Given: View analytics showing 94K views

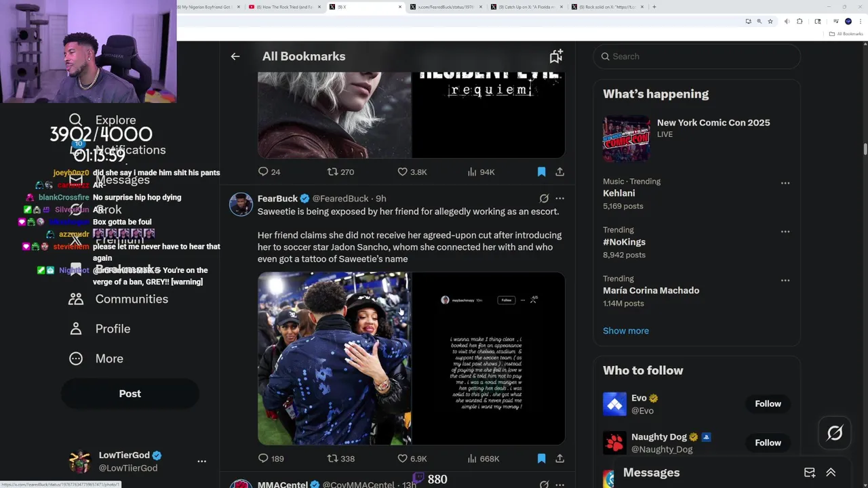Looking at the screenshot, I should pyautogui.click(x=481, y=172).
